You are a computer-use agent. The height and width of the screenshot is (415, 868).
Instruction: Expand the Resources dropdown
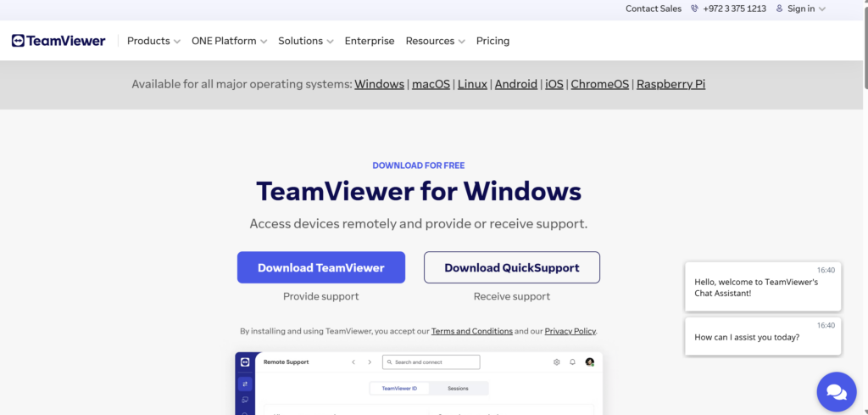pos(435,41)
